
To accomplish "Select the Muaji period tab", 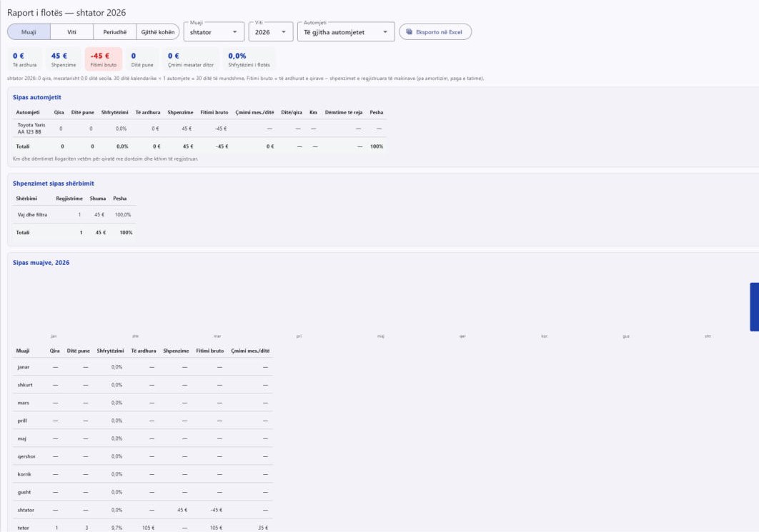I will tap(29, 32).
